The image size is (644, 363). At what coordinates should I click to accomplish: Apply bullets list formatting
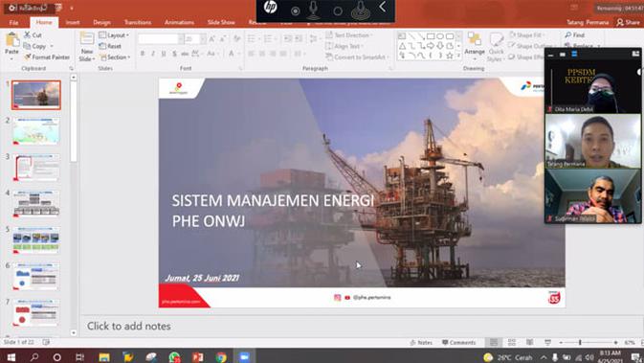pyautogui.click(x=253, y=38)
